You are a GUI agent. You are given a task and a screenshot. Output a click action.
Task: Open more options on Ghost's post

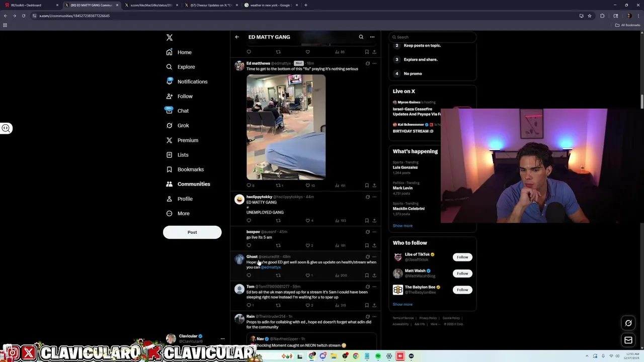(x=374, y=257)
